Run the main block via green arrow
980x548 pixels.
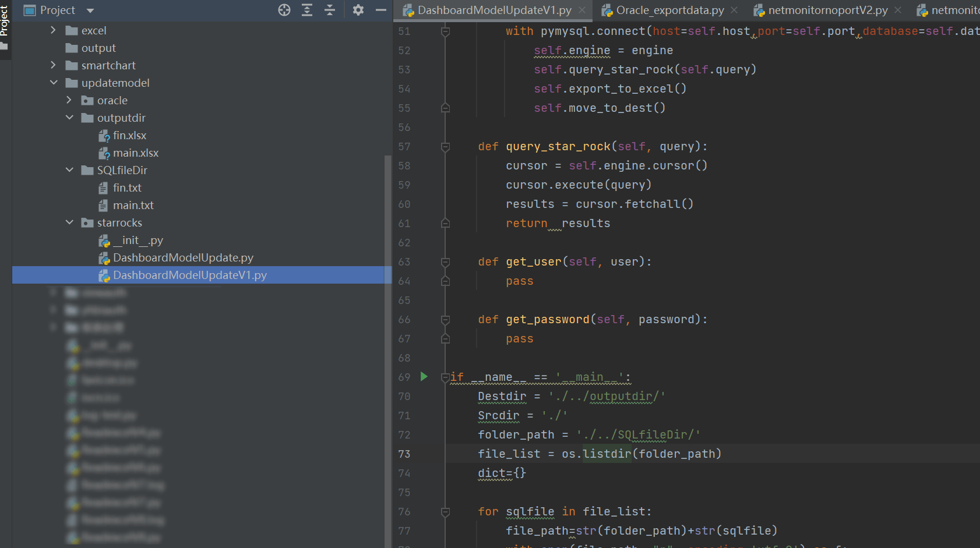coord(424,377)
